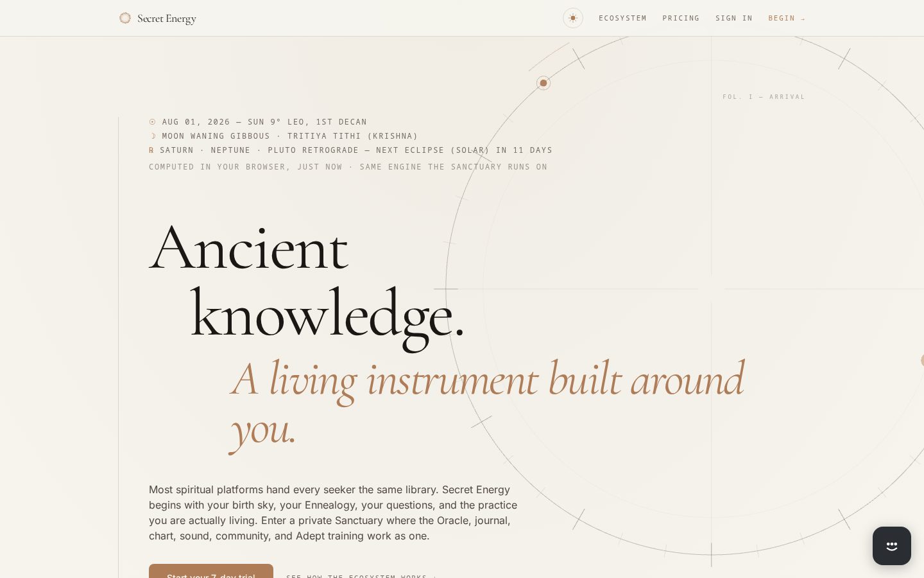This screenshot has height=578, width=924.
Task: Select the Moon Waning Gibbous Tritiya Tithi line
Action: click(x=290, y=136)
